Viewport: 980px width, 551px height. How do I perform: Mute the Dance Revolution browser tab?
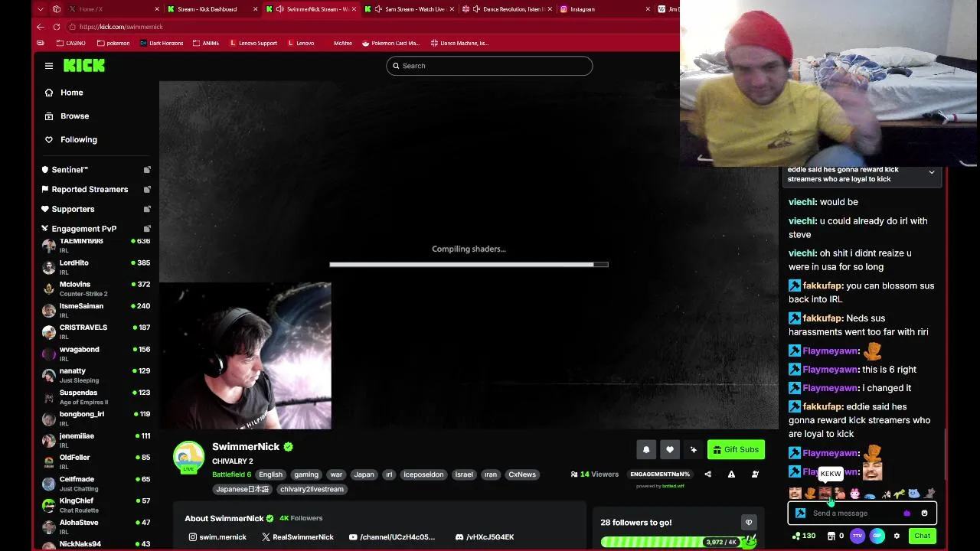(x=476, y=9)
